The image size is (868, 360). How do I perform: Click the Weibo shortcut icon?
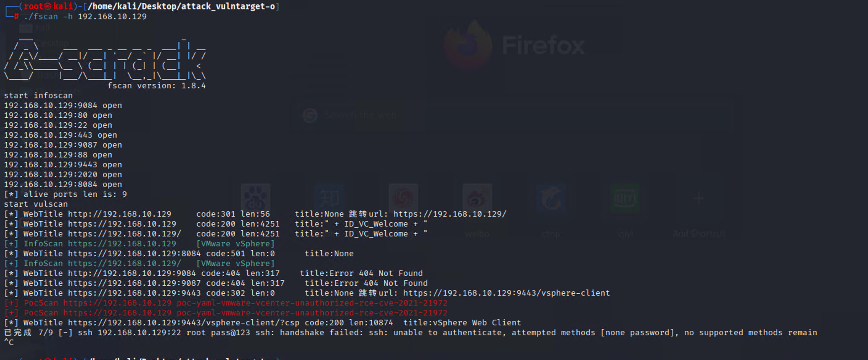[477, 199]
